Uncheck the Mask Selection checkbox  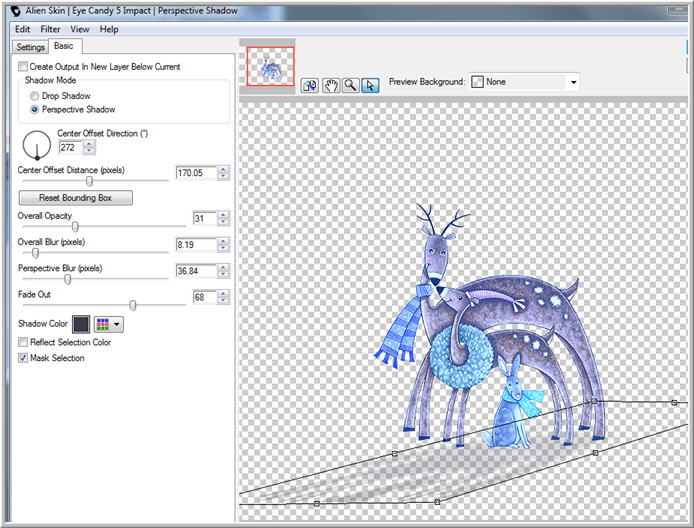23,358
